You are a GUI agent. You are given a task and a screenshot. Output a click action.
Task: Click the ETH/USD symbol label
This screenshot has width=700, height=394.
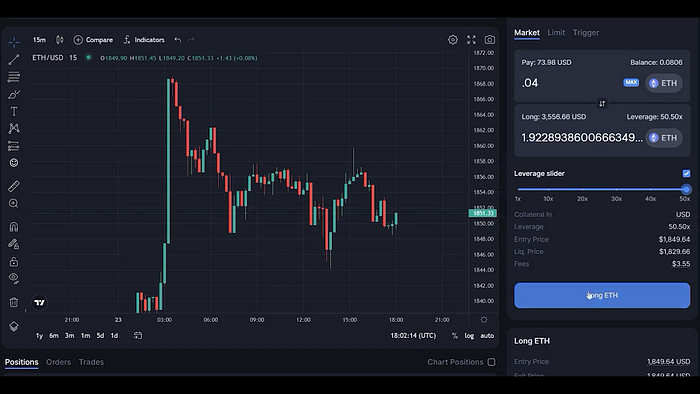pyautogui.click(x=47, y=58)
